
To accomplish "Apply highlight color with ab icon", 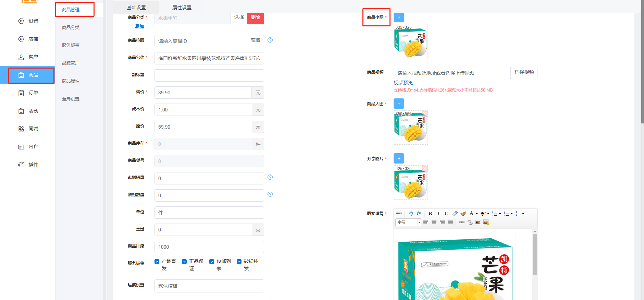I will click(x=483, y=214).
